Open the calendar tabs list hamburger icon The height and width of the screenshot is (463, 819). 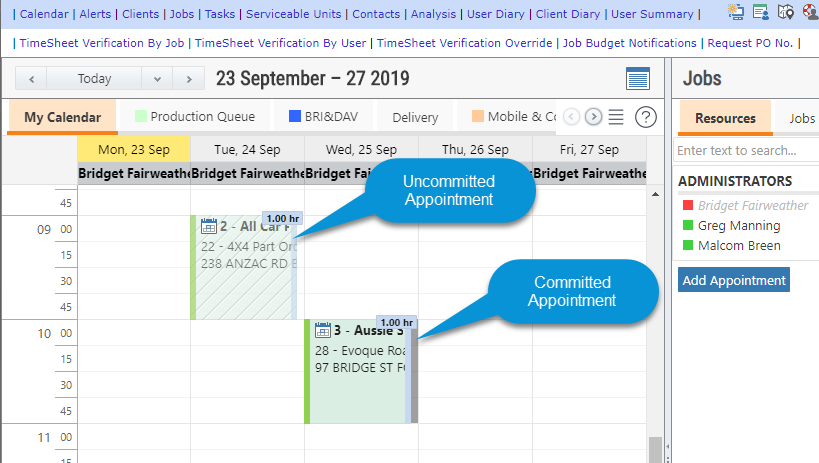pyautogui.click(x=616, y=117)
